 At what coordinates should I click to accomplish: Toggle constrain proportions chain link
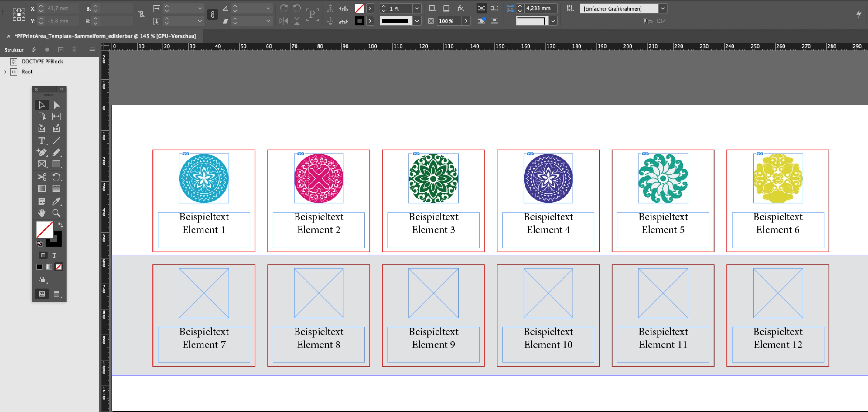141,14
